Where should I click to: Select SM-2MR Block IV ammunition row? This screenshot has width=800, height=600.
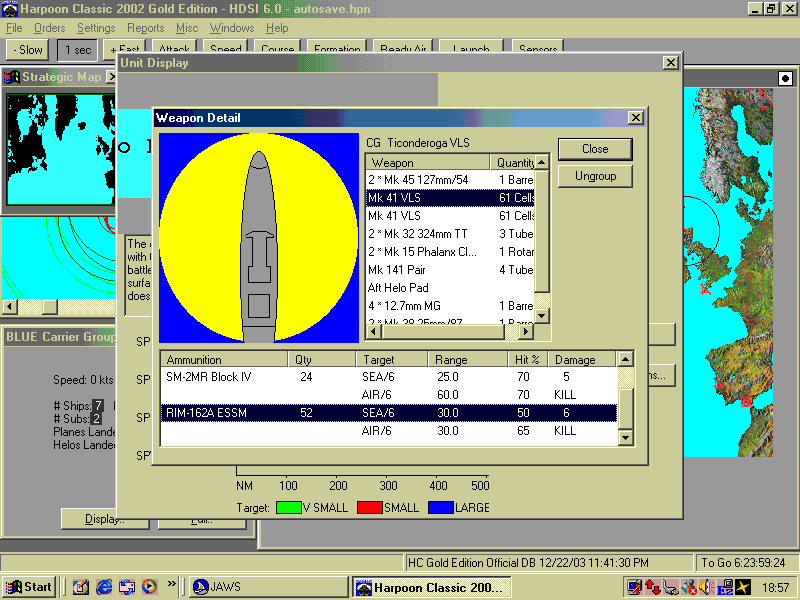[389, 377]
